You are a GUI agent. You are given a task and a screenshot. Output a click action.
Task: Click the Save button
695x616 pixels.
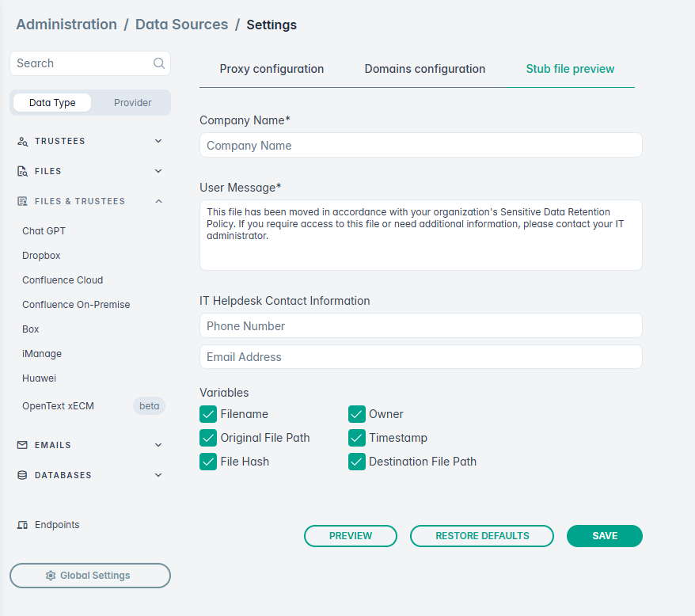(x=605, y=536)
